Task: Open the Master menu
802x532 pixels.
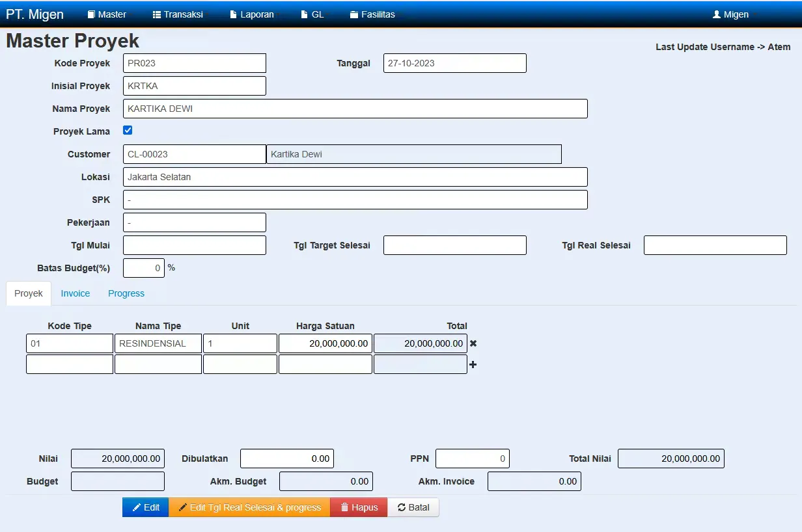Action: (107, 14)
